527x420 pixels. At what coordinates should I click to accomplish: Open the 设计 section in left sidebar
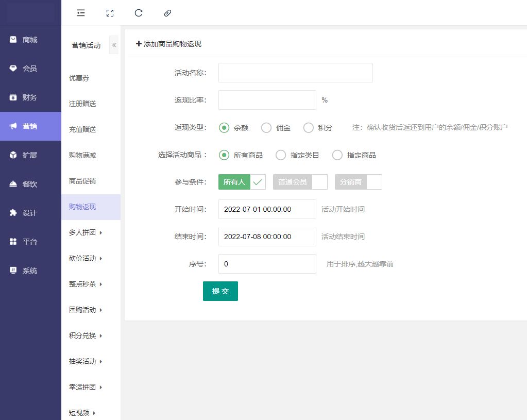(30, 213)
